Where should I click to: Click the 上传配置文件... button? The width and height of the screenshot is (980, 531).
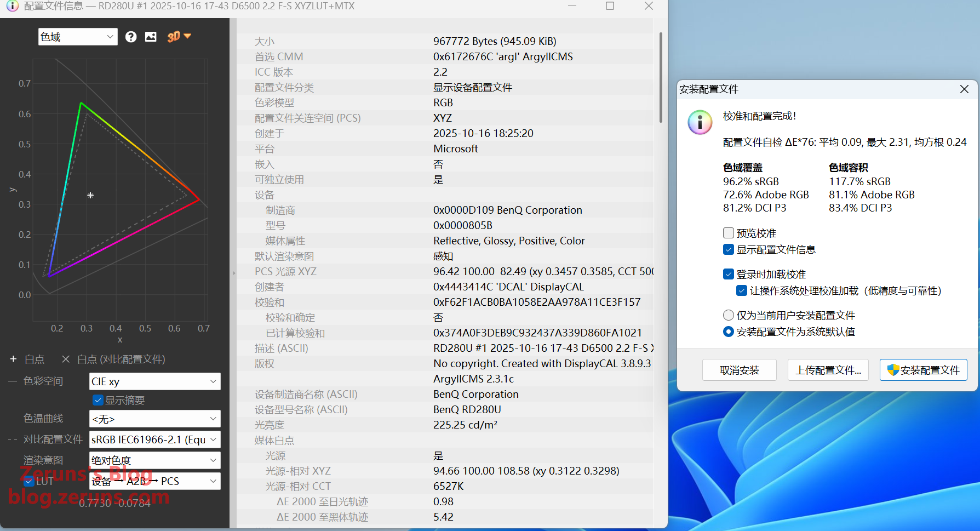828,370
